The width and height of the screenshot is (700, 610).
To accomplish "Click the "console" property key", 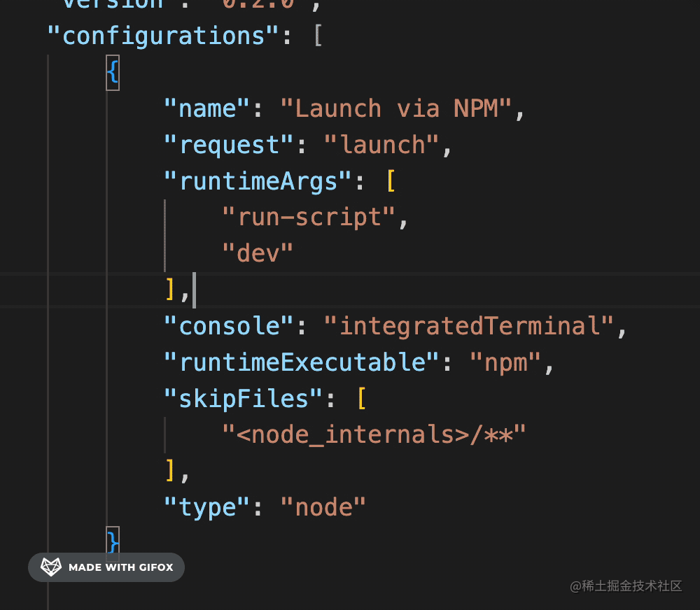I will (228, 326).
